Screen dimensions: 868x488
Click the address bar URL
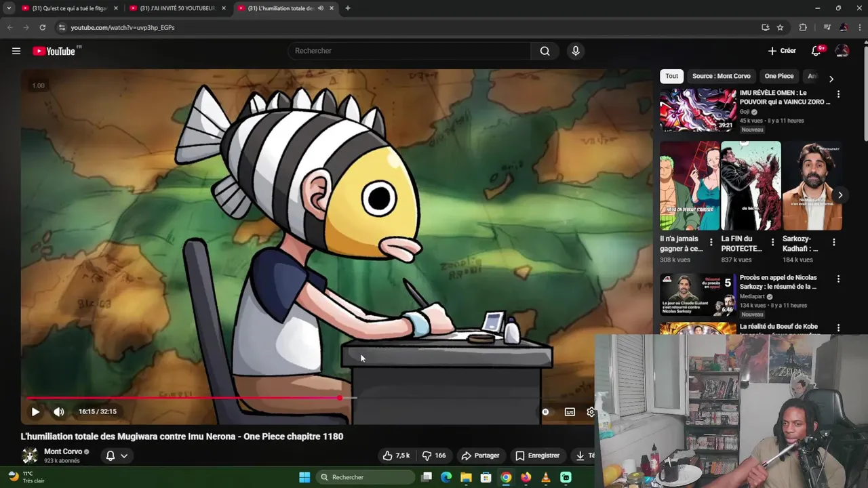click(123, 28)
